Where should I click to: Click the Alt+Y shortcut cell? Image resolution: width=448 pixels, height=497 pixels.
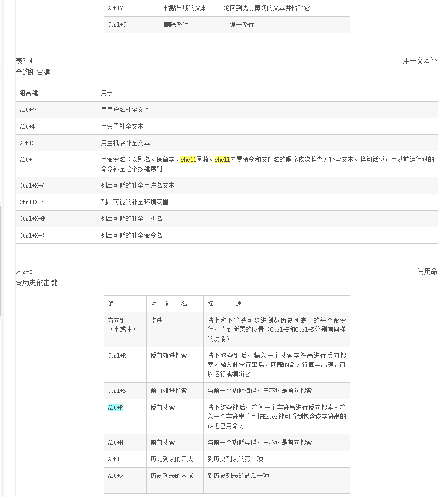132,8
